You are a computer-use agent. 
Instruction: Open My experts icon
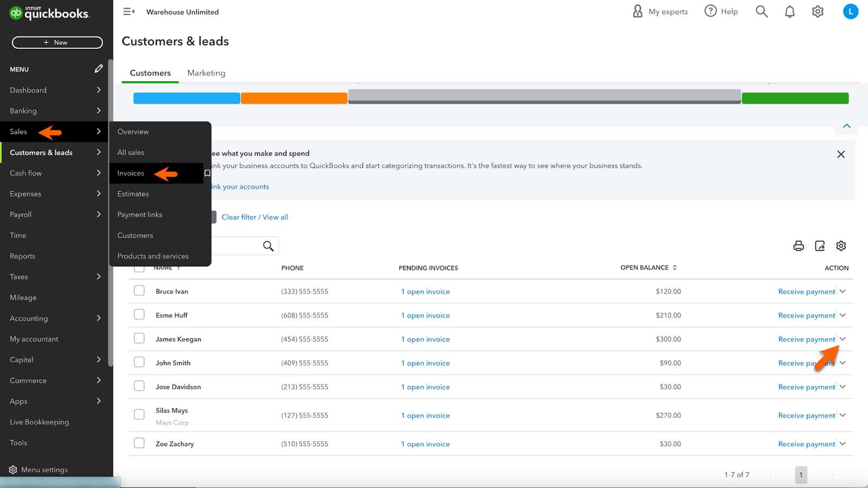[637, 11]
